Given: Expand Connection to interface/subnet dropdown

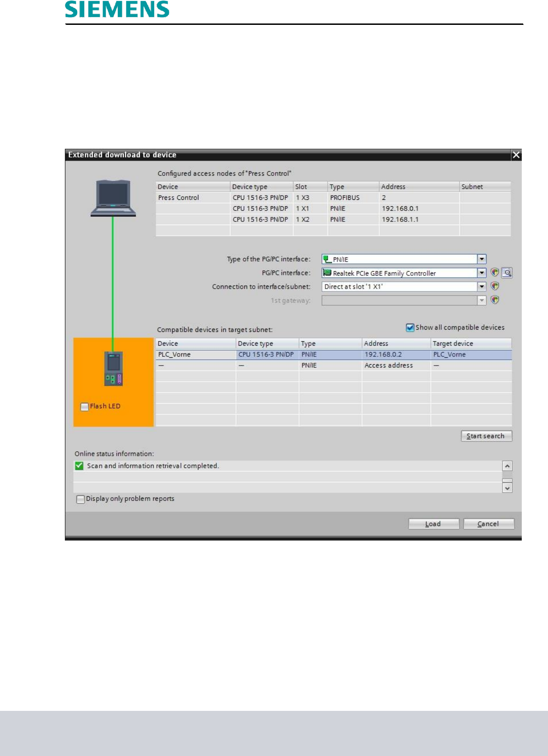Looking at the screenshot, I should click(482, 286).
